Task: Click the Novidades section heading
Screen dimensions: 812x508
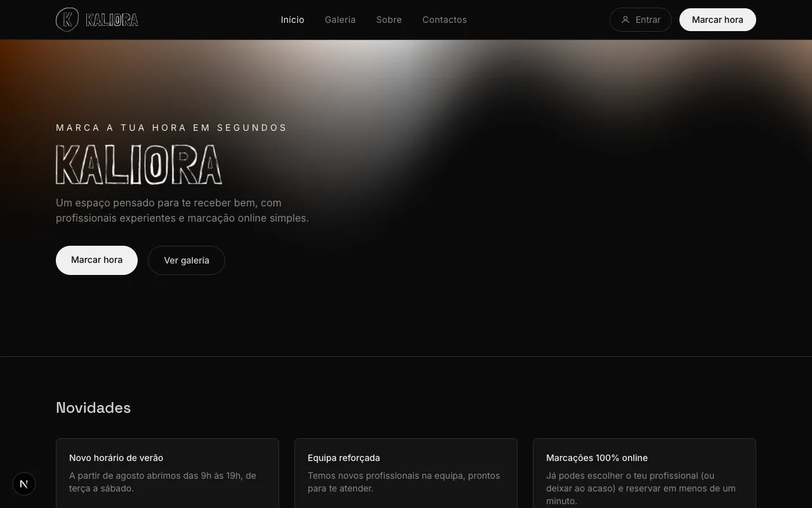Action: (93, 408)
